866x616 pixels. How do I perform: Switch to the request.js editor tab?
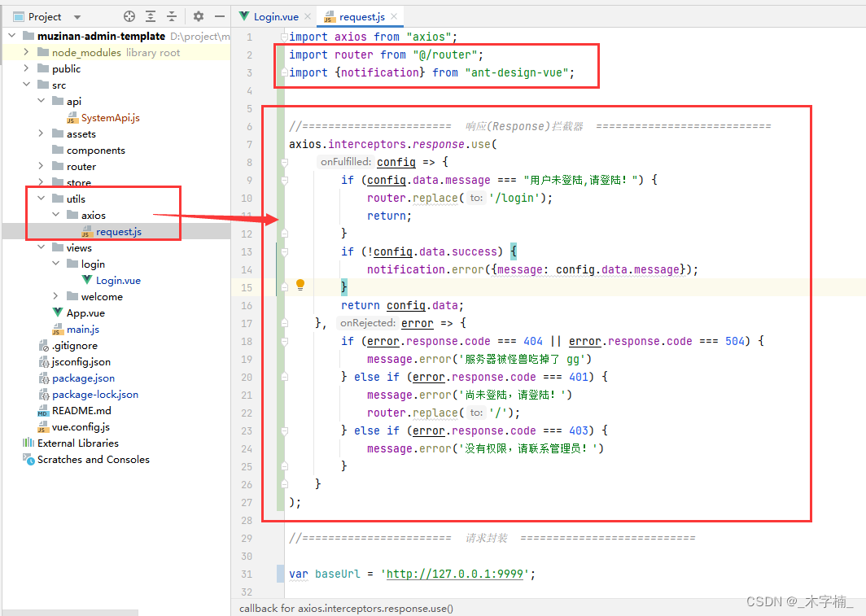point(361,16)
